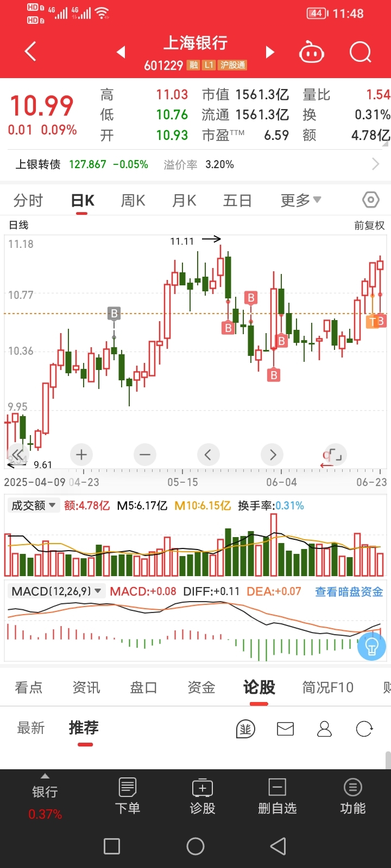Screen dimensions: 391x868
Task: Tap orange T marker on latest candle
Action: [373, 322]
